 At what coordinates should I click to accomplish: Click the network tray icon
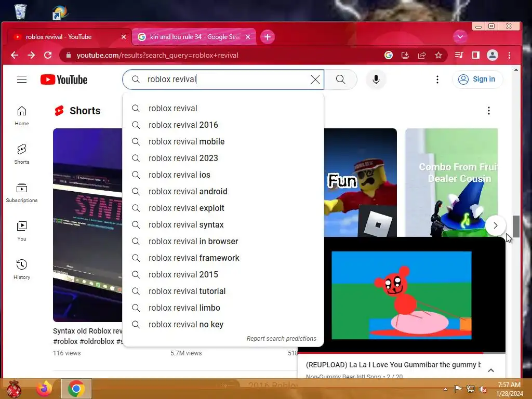(471, 389)
